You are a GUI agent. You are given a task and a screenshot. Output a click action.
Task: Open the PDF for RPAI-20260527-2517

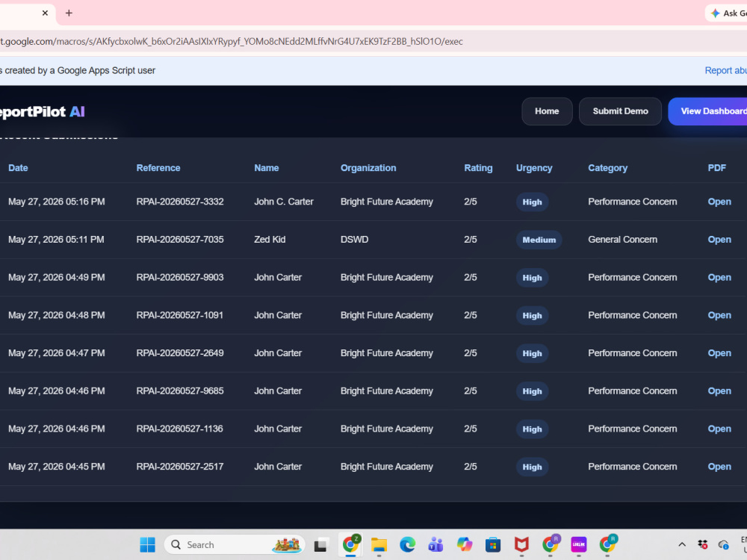[719, 467]
